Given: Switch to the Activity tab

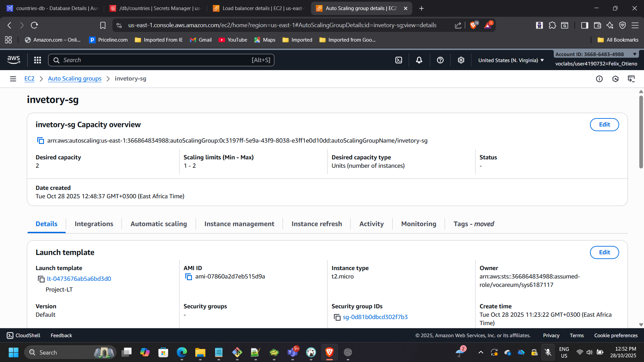Looking at the screenshot, I should (371, 224).
